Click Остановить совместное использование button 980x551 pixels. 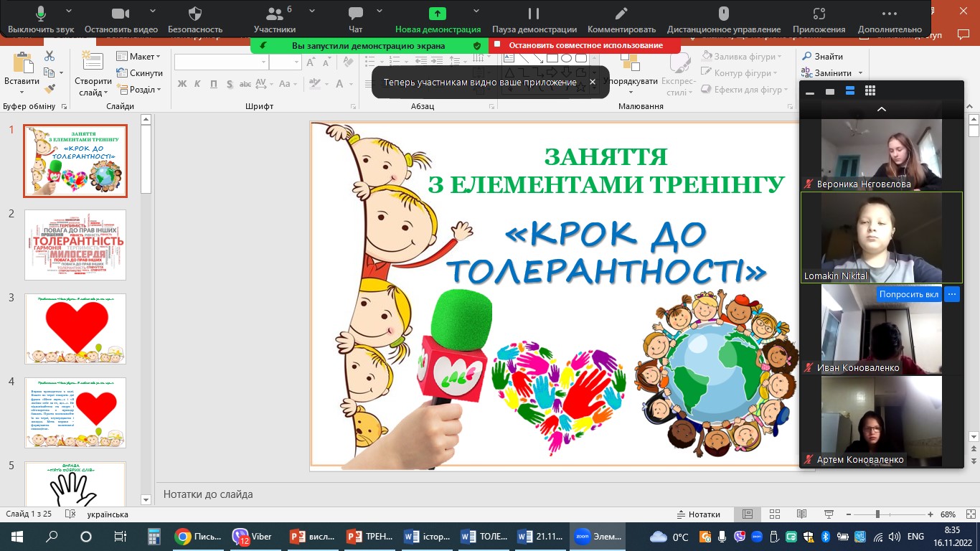click(585, 45)
